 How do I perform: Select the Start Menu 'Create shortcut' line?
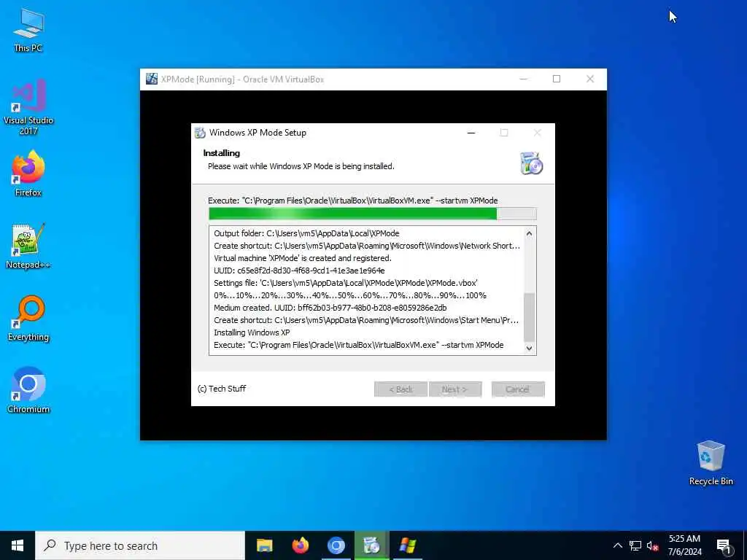(366, 320)
